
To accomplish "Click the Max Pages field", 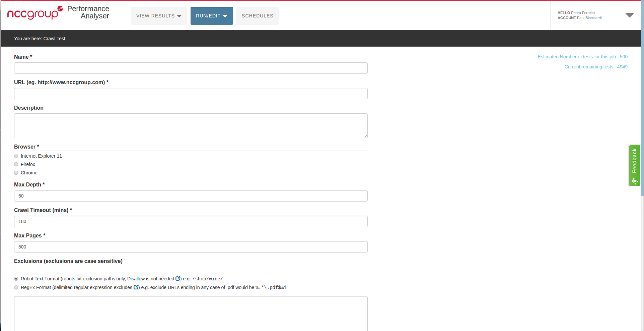I will pyautogui.click(x=191, y=247).
